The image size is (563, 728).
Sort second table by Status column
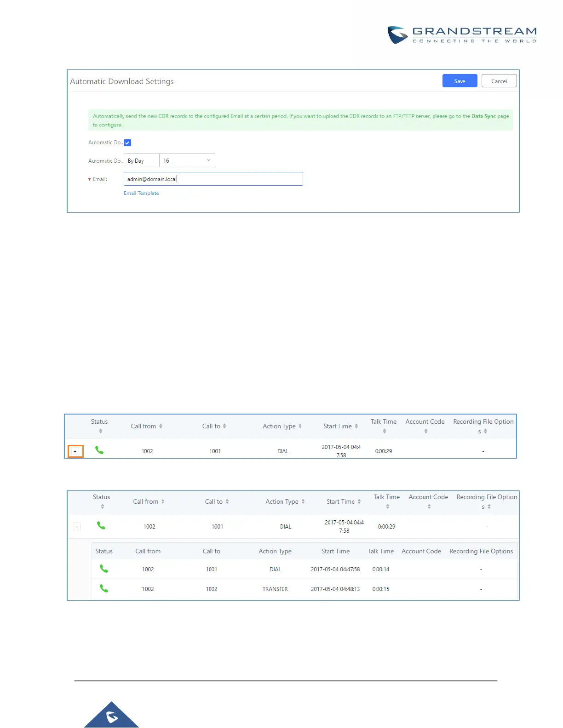click(103, 506)
